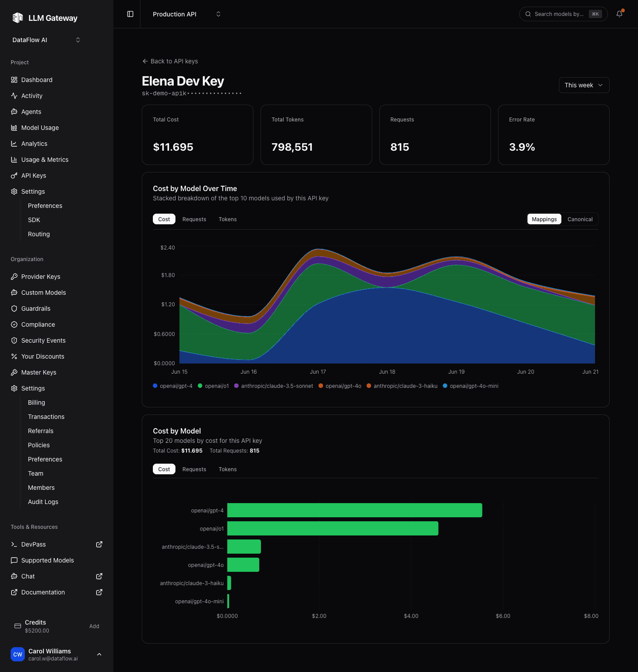
Task: Switch to Canonical view toggle
Action: tap(580, 219)
